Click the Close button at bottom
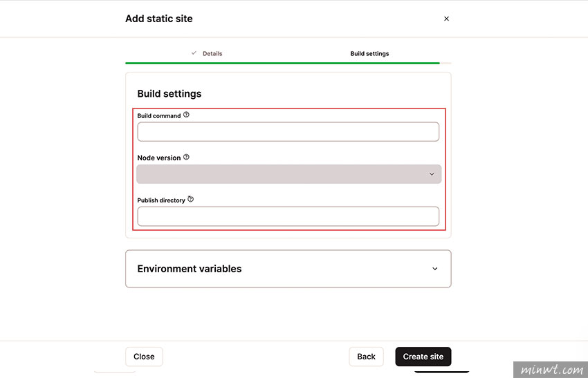The height and width of the screenshot is (378, 588). coord(144,357)
